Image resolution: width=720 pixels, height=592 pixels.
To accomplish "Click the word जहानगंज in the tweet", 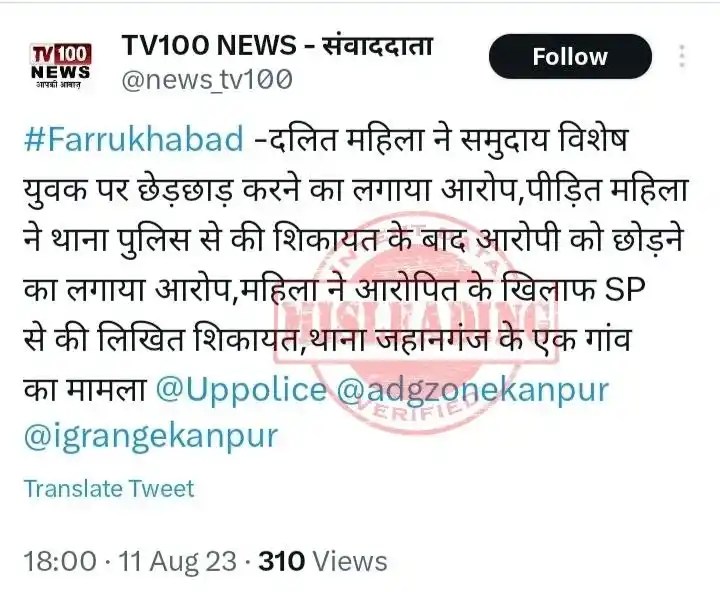I will 432,339.
